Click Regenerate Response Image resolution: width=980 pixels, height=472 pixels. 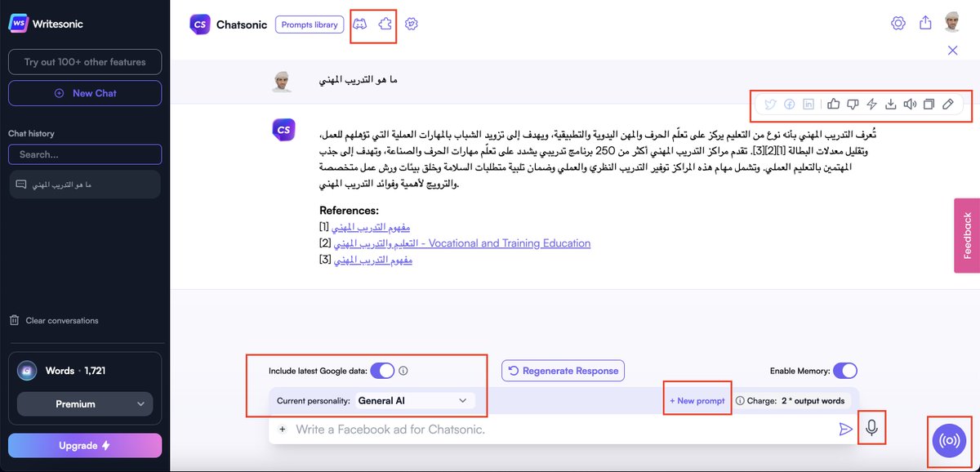[563, 371]
